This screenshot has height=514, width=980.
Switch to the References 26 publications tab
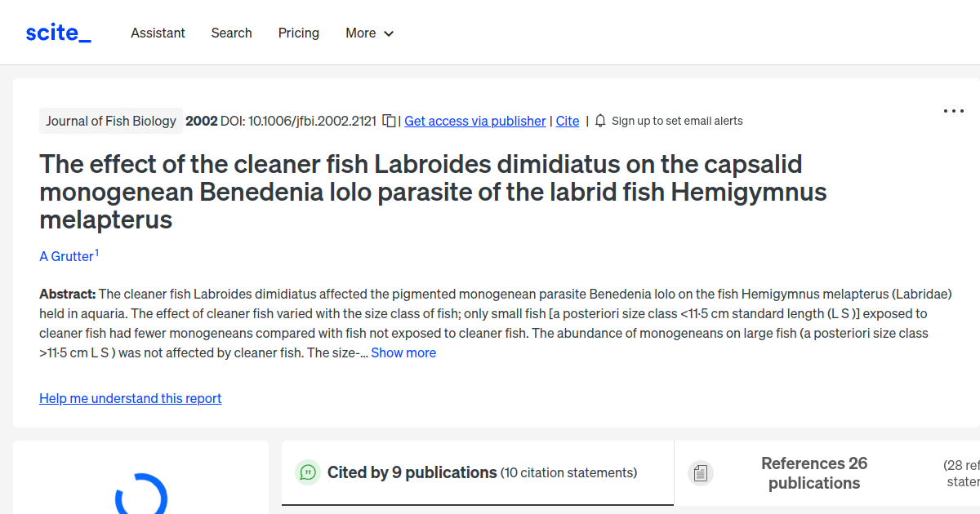tap(814, 473)
